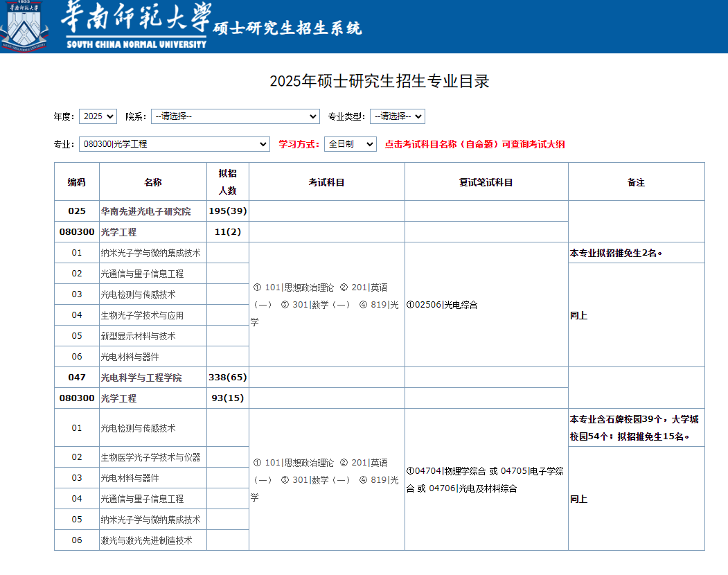Open the 专业 080300|光学工程 dropdown
This screenshot has width=728, height=575.
point(174,144)
